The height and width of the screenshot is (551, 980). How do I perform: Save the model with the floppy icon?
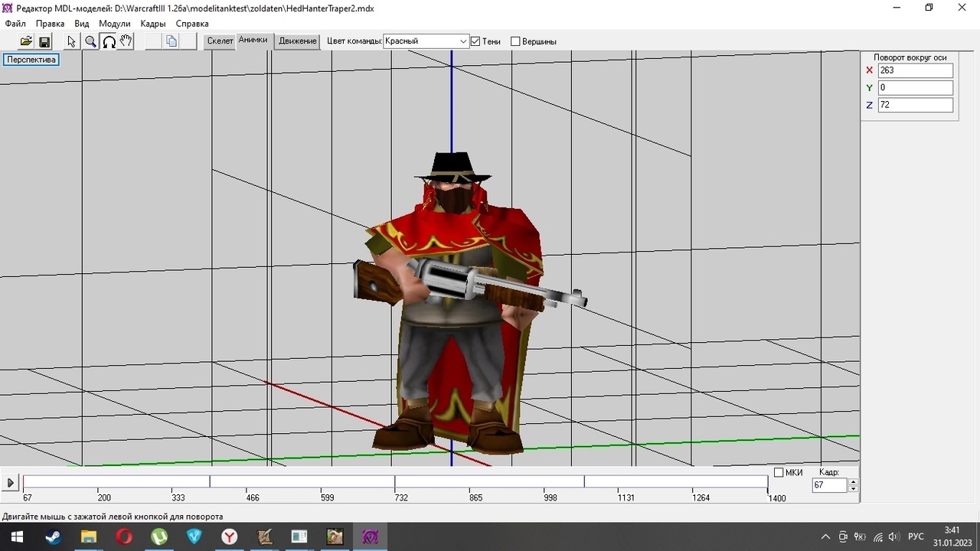[x=44, y=41]
